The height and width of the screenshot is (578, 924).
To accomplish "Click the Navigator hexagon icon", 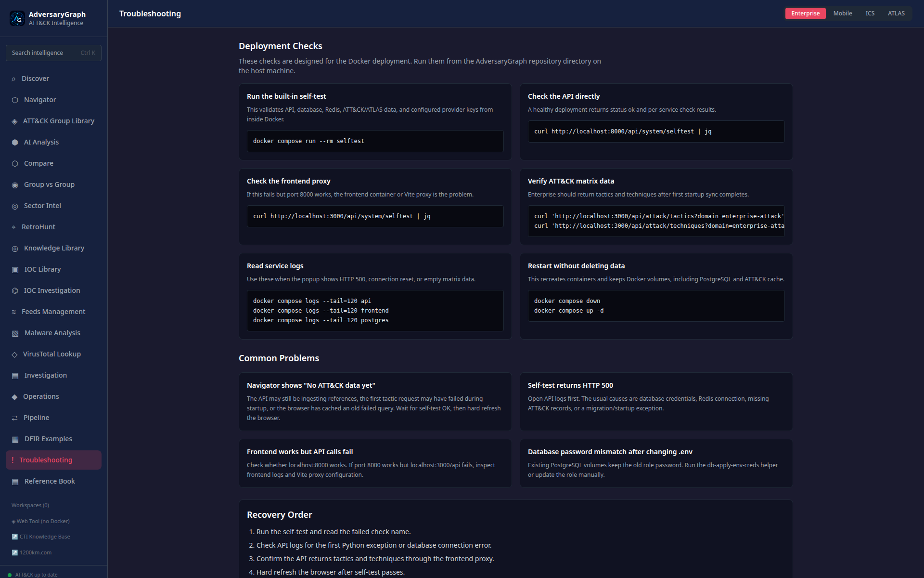I will pos(15,100).
